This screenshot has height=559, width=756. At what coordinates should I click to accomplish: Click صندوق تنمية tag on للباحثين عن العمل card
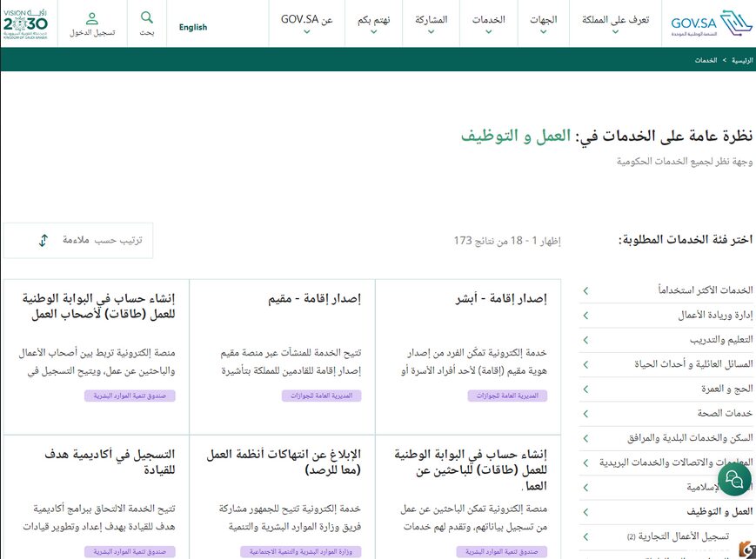click(x=502, y=551)
